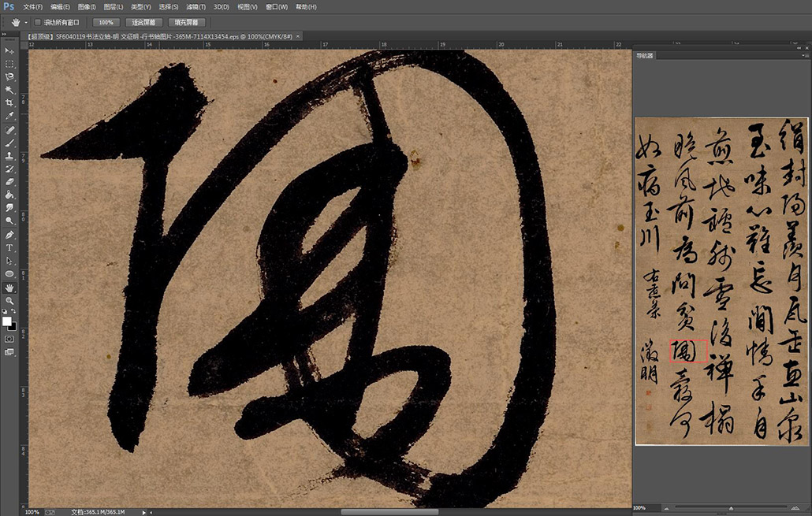This screenshot has height=516, width=812.
Task: Click the status bar icon beside zoom field
Action: [50, 512]
